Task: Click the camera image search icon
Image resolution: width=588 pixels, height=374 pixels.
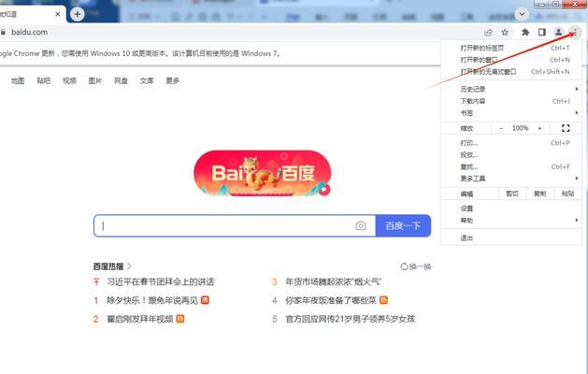Action: point(361,226)
